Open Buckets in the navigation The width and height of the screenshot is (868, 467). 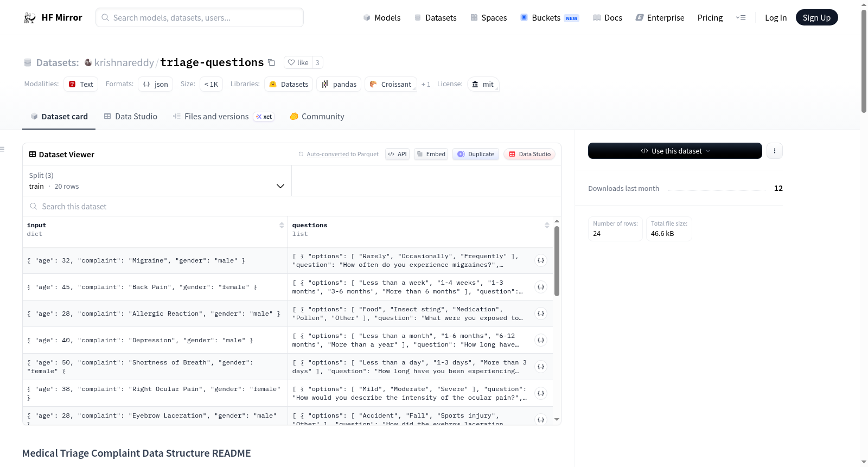550,18
